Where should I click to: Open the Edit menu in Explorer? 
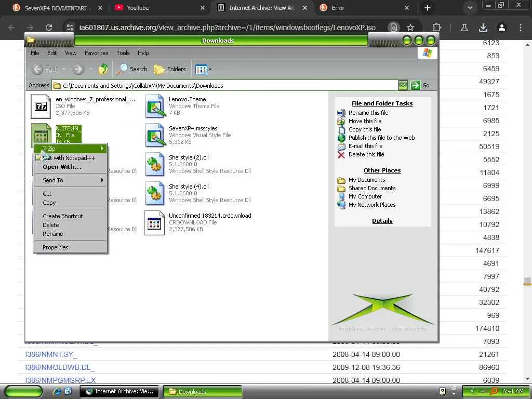pos(52,53)
